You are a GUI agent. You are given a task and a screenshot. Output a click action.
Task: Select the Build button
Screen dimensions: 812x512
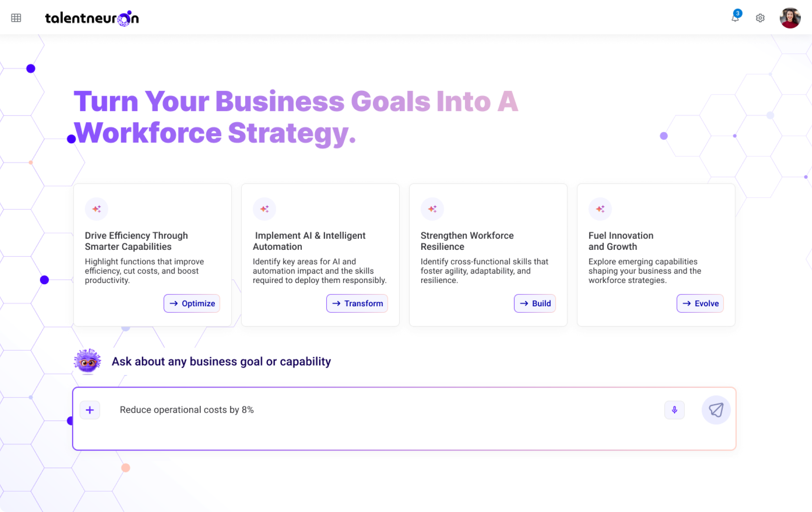point(535,303)
